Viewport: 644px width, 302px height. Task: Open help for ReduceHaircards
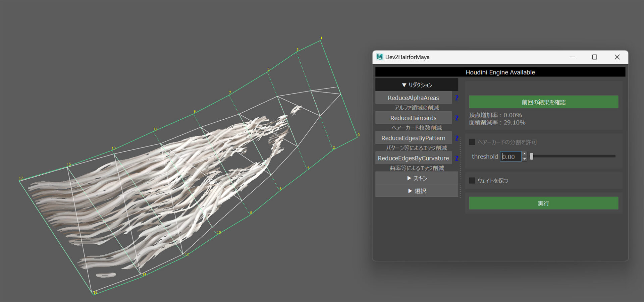(x=457, y=118)
